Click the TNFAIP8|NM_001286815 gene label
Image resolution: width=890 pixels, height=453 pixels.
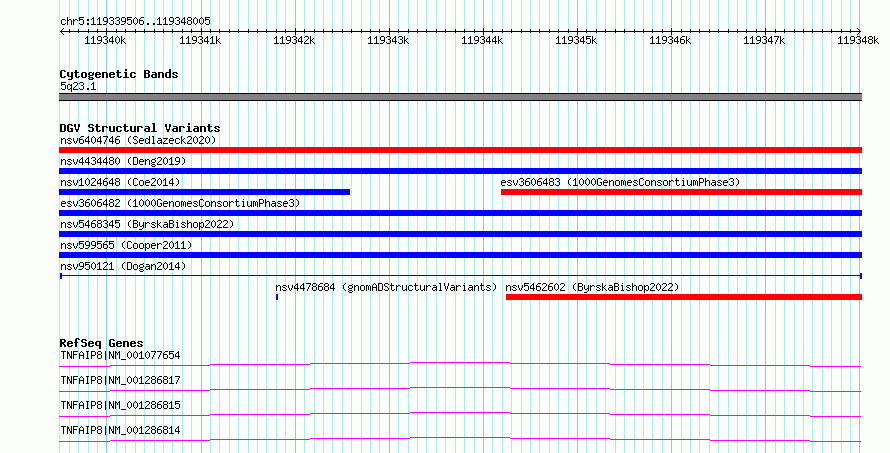[120, 405]
